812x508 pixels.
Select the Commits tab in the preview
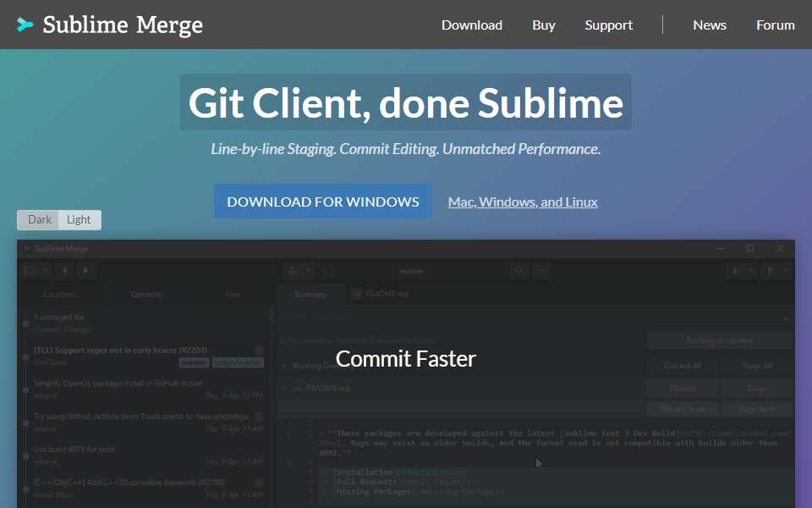pos(146,295)
